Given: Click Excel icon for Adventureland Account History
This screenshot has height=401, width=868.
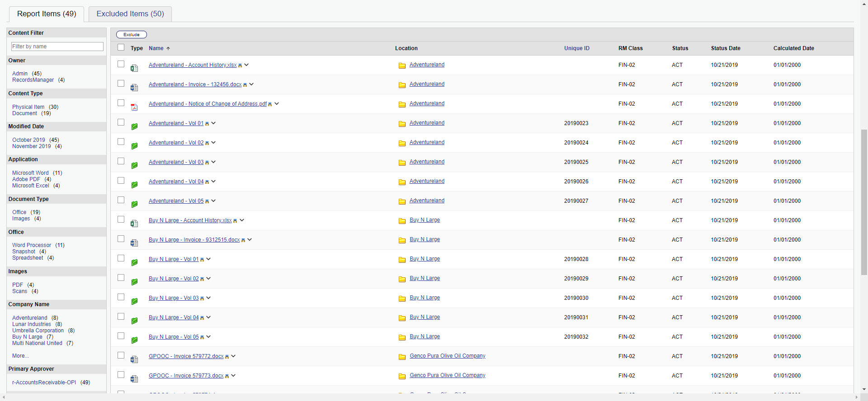Looking at the screenshot, I should click(134, 68).
